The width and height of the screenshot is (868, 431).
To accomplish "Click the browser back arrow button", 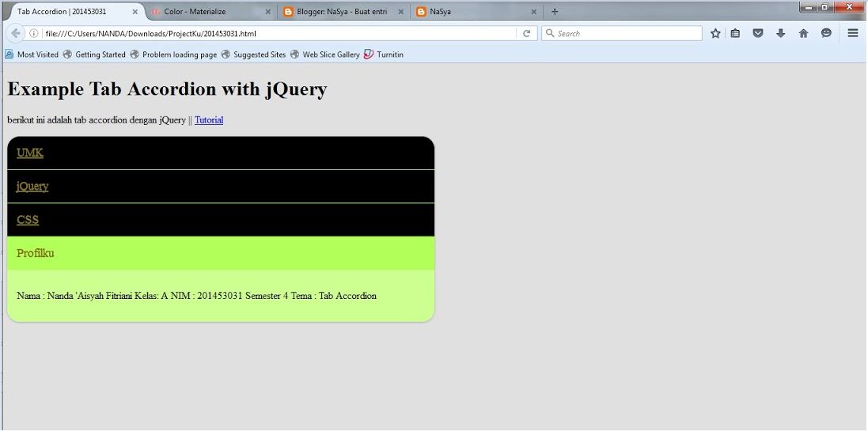I will (x=16, y=33).
